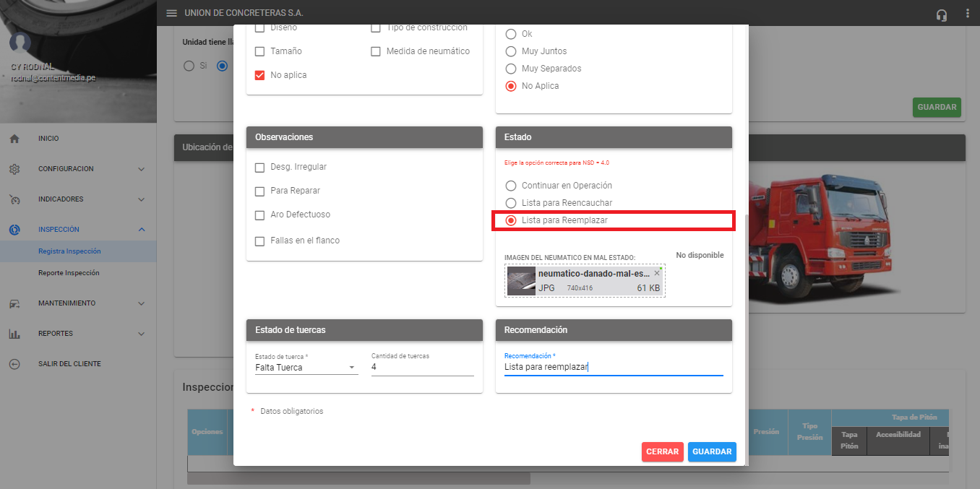This screenshot has height=489, width=980.
Task: Open the three-dot options menu
Action: click(x=967, y=14)
